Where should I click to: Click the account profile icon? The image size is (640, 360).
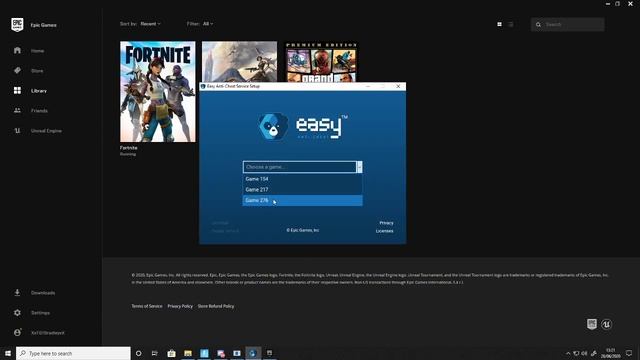[17, 332]
